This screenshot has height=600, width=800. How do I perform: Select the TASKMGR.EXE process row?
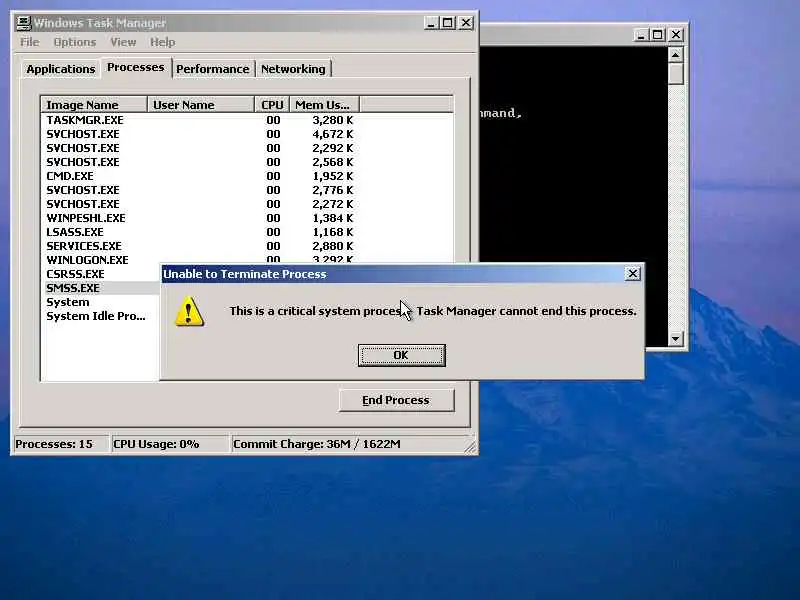[246, 120]
